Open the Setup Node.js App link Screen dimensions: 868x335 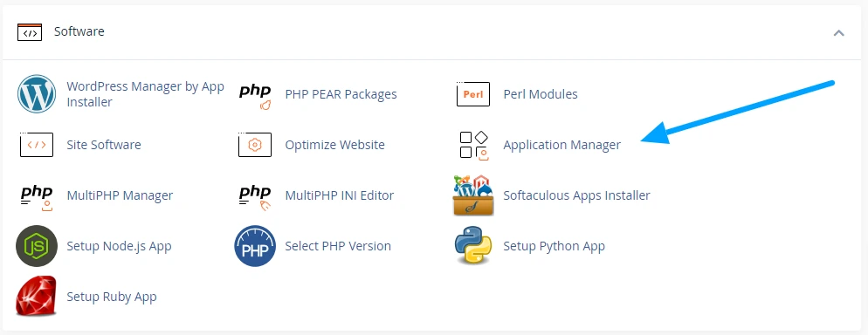[x=119, y=246]
